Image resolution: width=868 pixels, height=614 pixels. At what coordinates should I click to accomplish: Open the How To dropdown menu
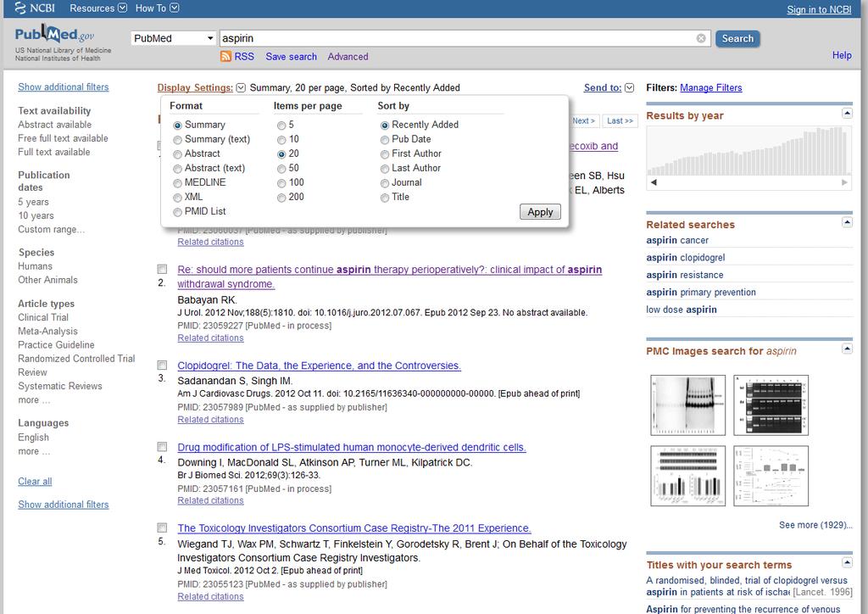tap(157, 8)
